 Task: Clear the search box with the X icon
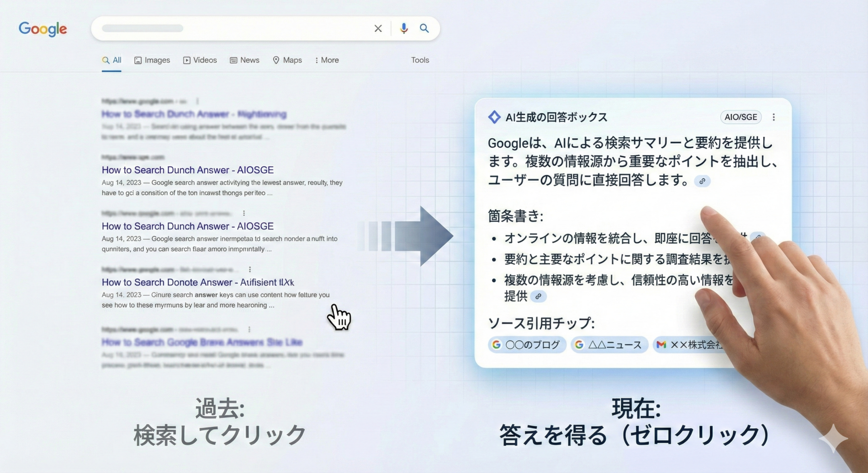(x=378, y=28)
